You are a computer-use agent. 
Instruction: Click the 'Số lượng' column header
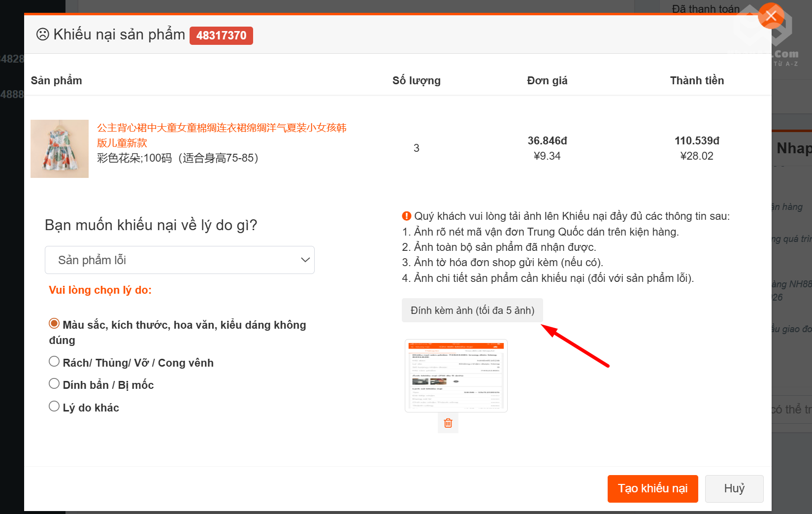[x=416, y=80]
